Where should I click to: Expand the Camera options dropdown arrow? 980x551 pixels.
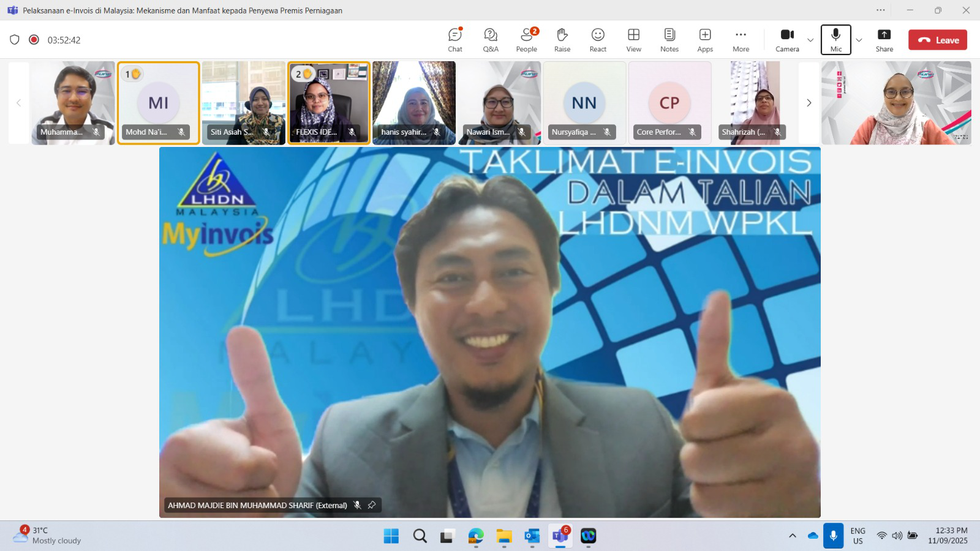[810, 40]
